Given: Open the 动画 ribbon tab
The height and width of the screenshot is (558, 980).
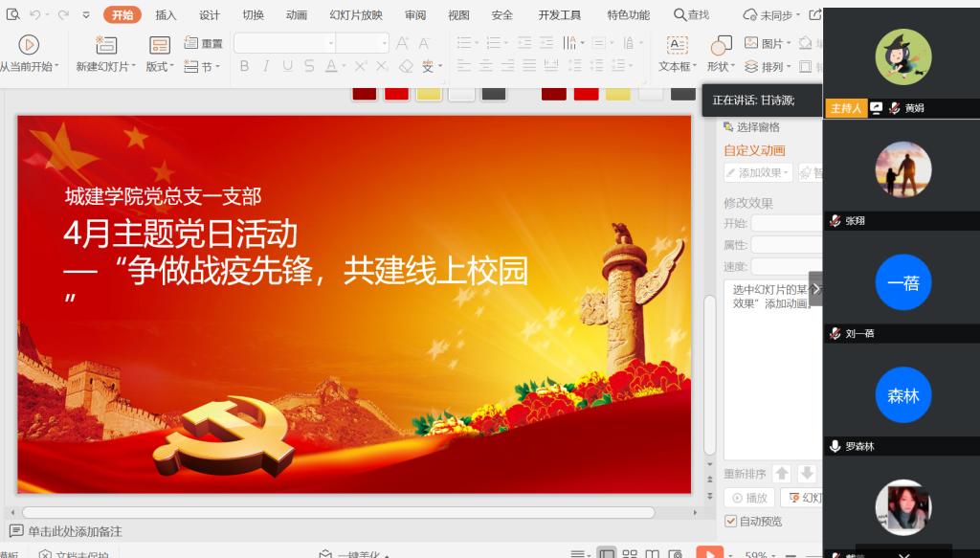Looking at the screenshot, I should 297,15.
